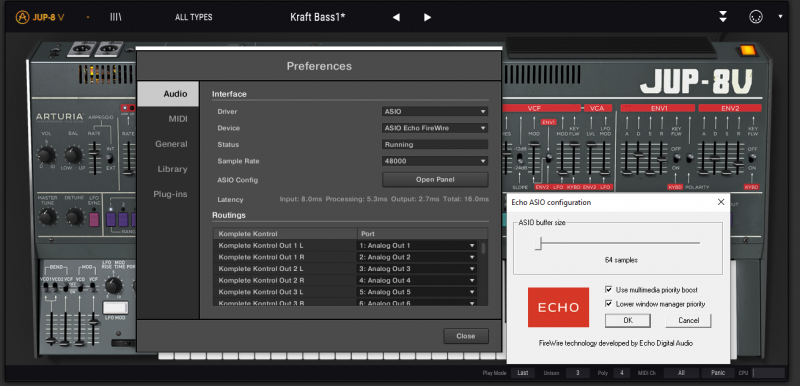800x386 pixels.
Task: Close Echo ASIO configuration with X
Action: (720, 202)
